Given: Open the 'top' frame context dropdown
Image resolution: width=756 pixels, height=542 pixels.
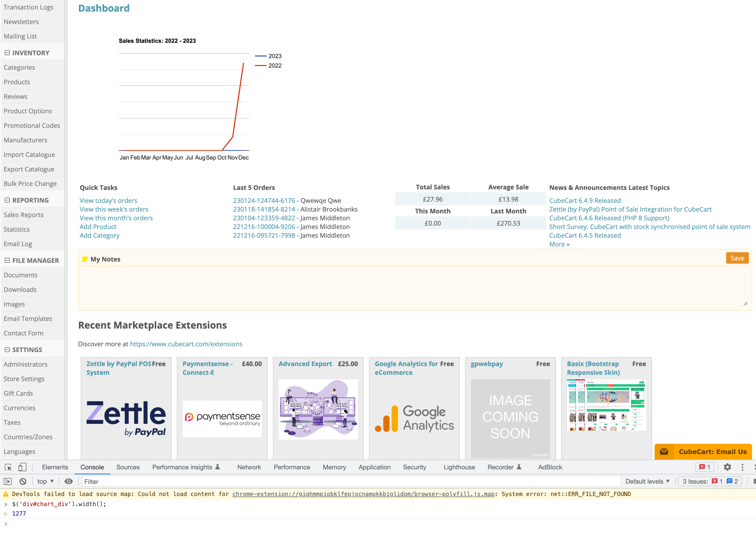Looking at the screenshot, I should [44, 481].
